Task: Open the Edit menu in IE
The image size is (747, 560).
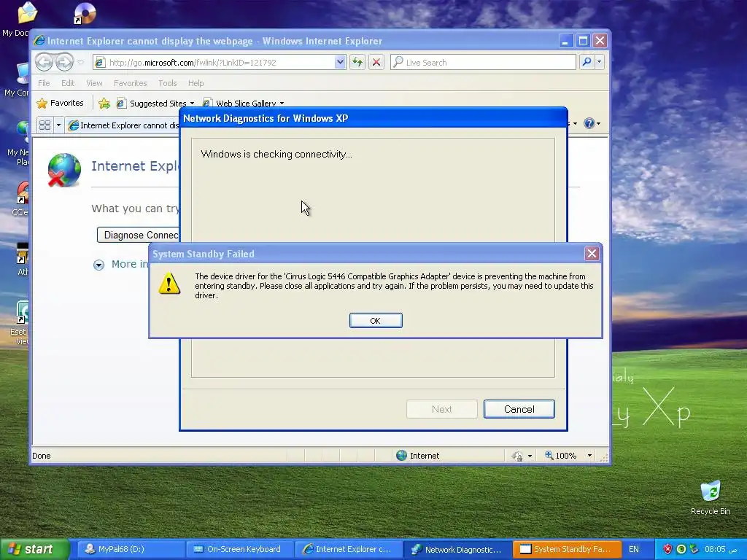Action: tap(68, 83)
